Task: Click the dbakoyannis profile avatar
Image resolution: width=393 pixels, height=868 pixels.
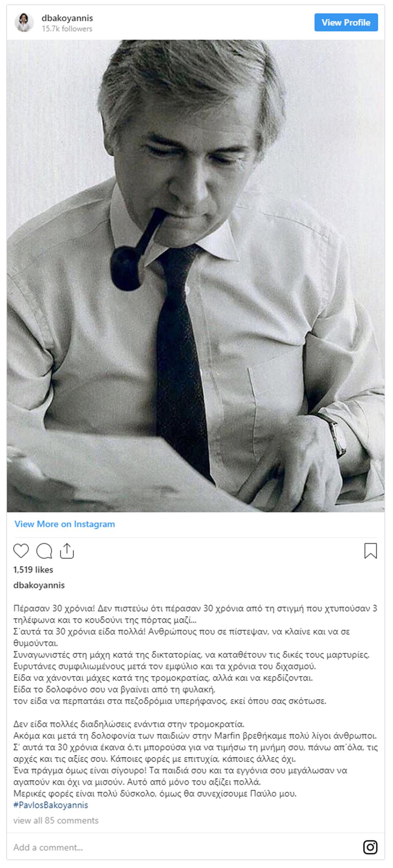Action: (24, 23)
